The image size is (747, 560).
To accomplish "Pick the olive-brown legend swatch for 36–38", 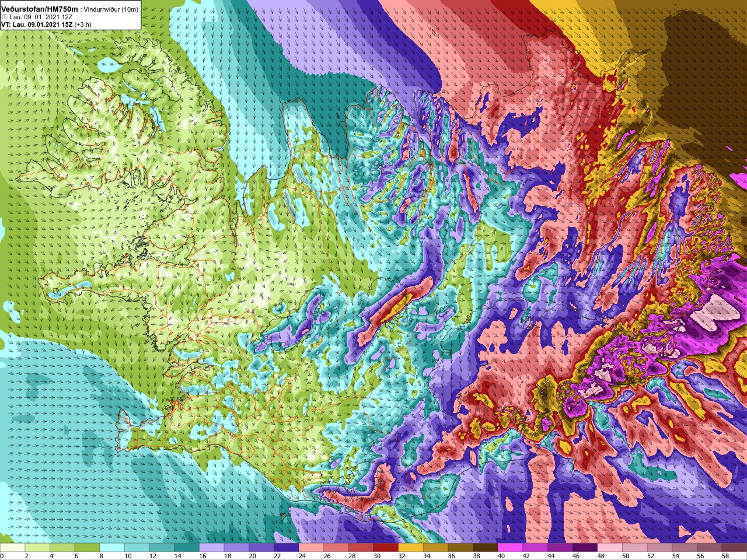I will point(460,548).
